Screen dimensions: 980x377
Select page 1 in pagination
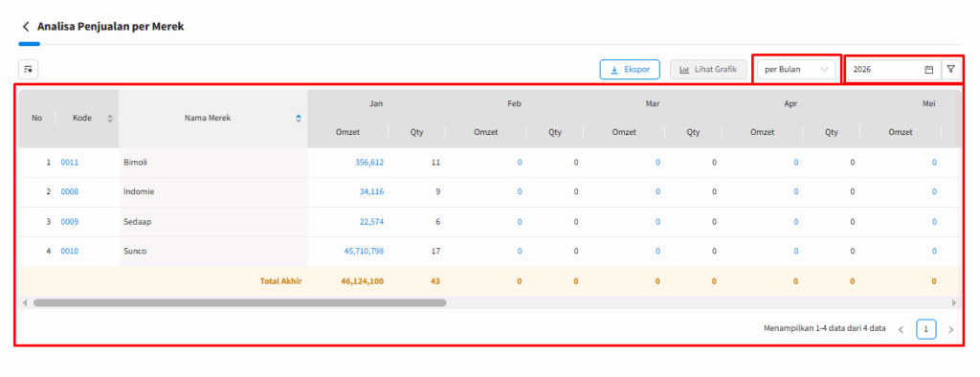(926, 329)
